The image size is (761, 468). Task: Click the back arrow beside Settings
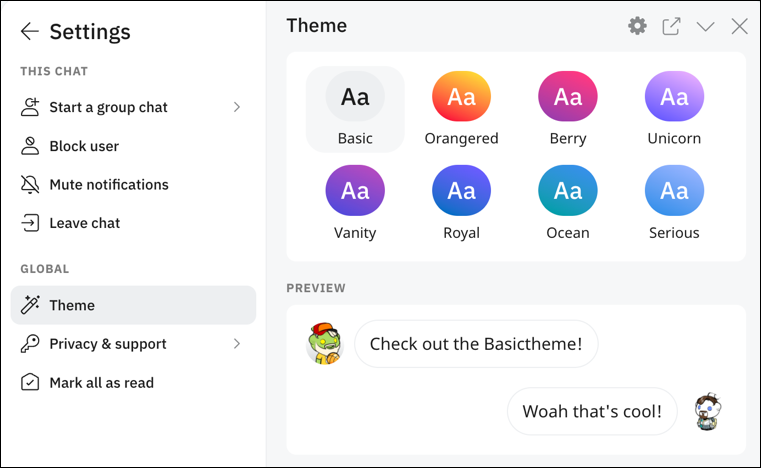coord(30,32)
